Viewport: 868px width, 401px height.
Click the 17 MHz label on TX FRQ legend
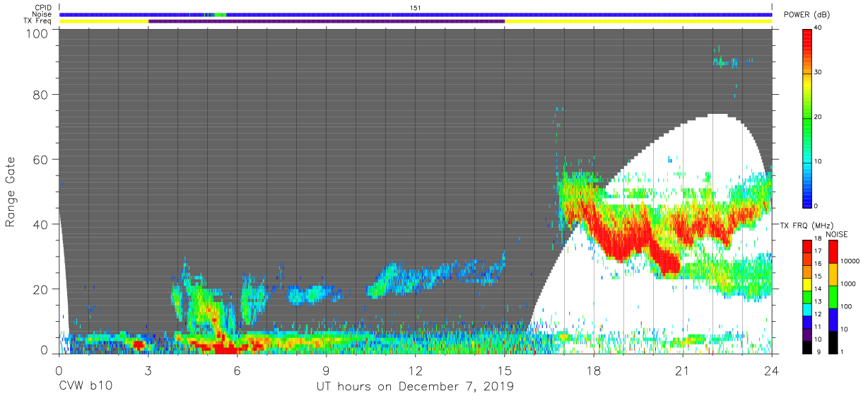[818, 250]
